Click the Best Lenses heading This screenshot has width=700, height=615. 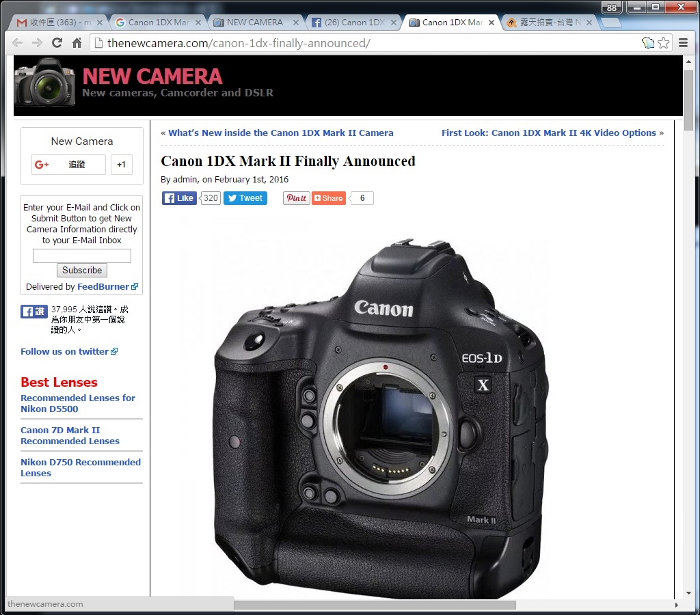pos(59,382)
